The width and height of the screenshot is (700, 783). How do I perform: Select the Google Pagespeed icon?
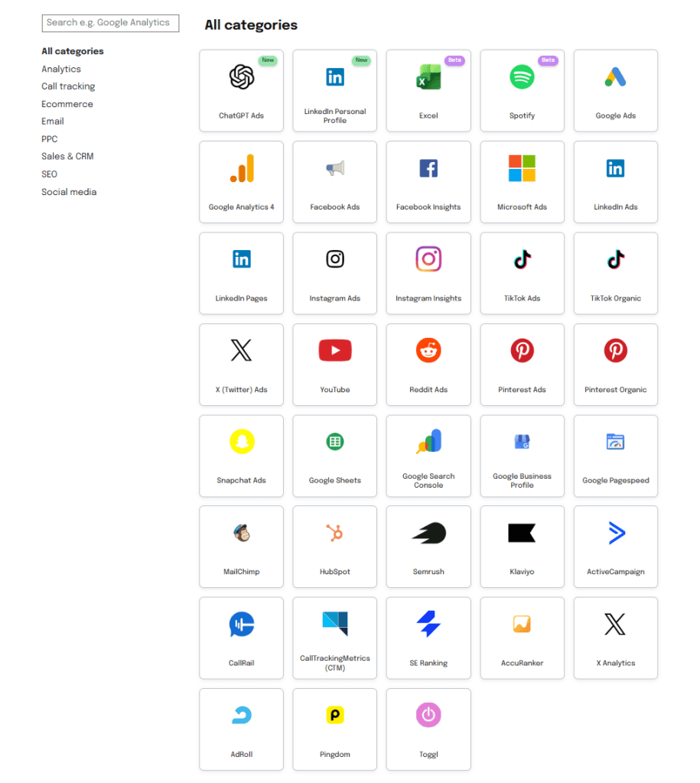coord(615,441)
